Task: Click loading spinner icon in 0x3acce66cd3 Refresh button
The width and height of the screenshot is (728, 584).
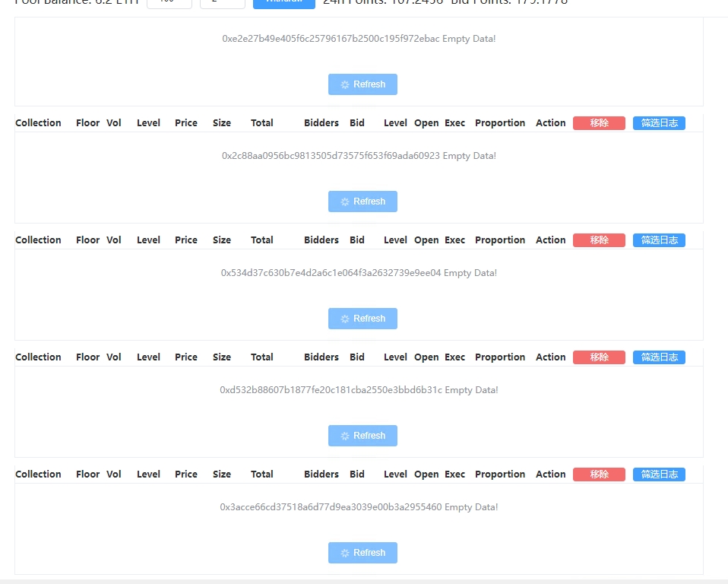Action: click(345, 553)
